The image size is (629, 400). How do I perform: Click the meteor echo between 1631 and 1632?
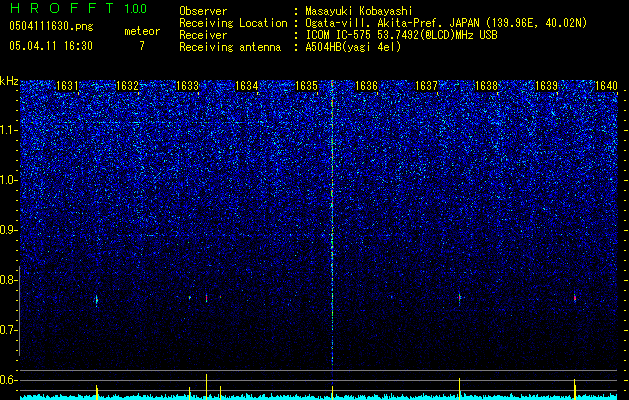click(97, 300)
